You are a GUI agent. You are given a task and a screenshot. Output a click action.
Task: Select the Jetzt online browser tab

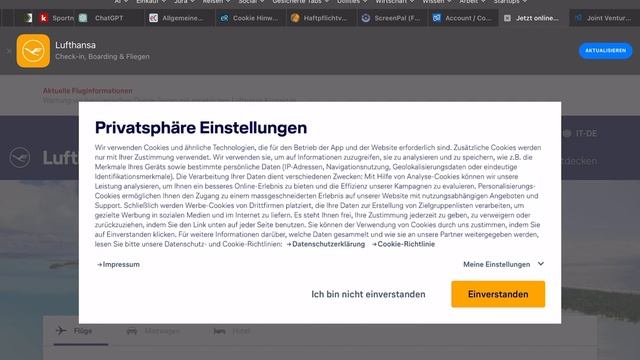pos(534,18)
